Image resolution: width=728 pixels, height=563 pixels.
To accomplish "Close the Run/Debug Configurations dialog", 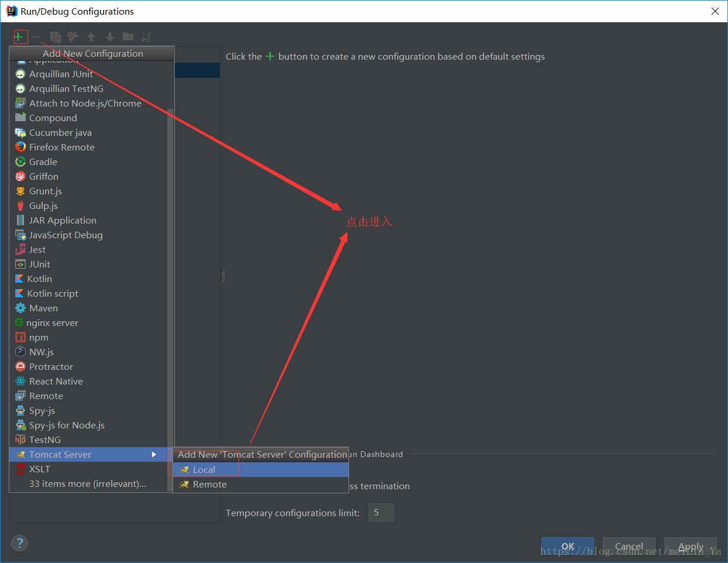I will pyautogui.click(x=715, y=11).
